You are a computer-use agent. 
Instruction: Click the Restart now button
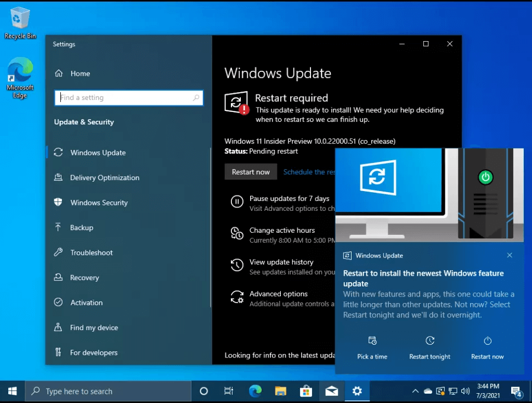tap(251, 171)
